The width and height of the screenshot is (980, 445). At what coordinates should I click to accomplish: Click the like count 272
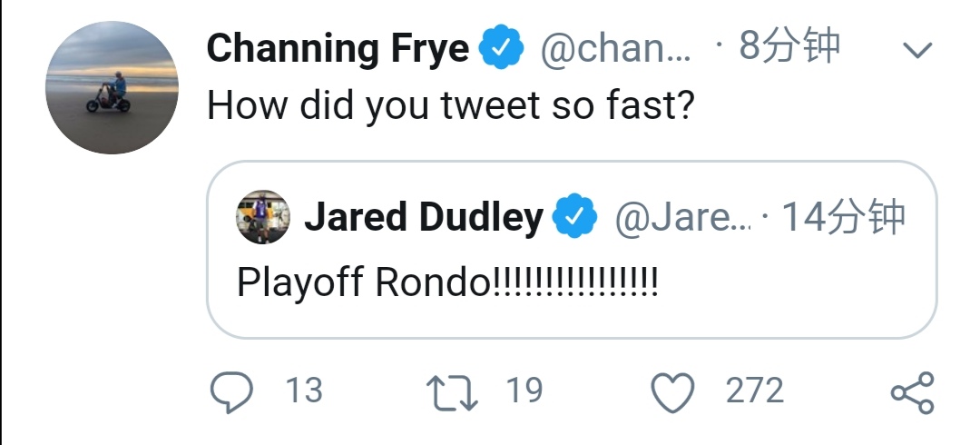(x=754, y=391)
